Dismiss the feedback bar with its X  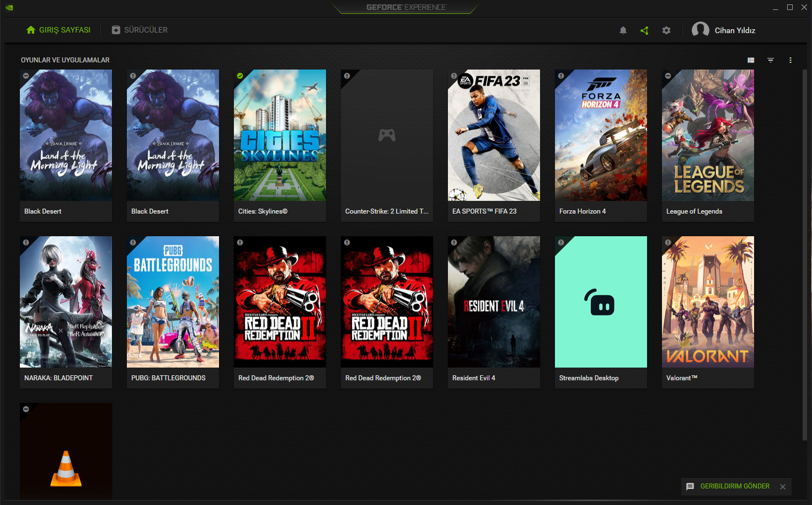pos(783,487)
